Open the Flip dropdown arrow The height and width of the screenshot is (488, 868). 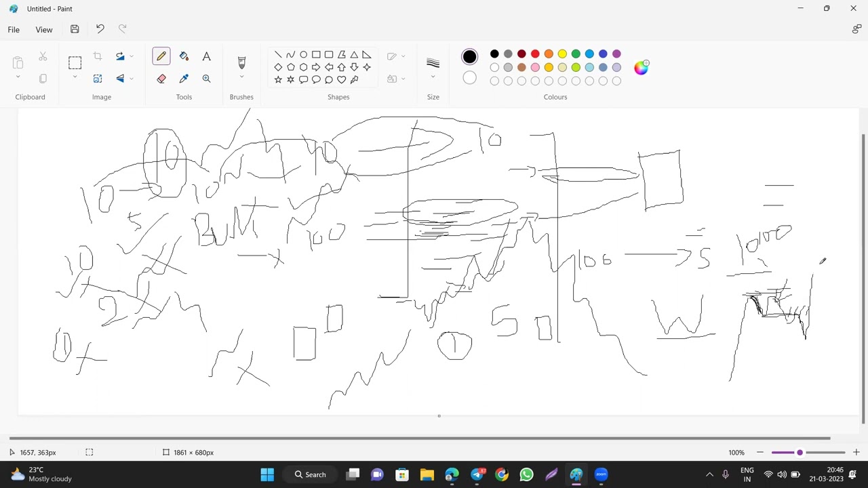pos(132,79)
